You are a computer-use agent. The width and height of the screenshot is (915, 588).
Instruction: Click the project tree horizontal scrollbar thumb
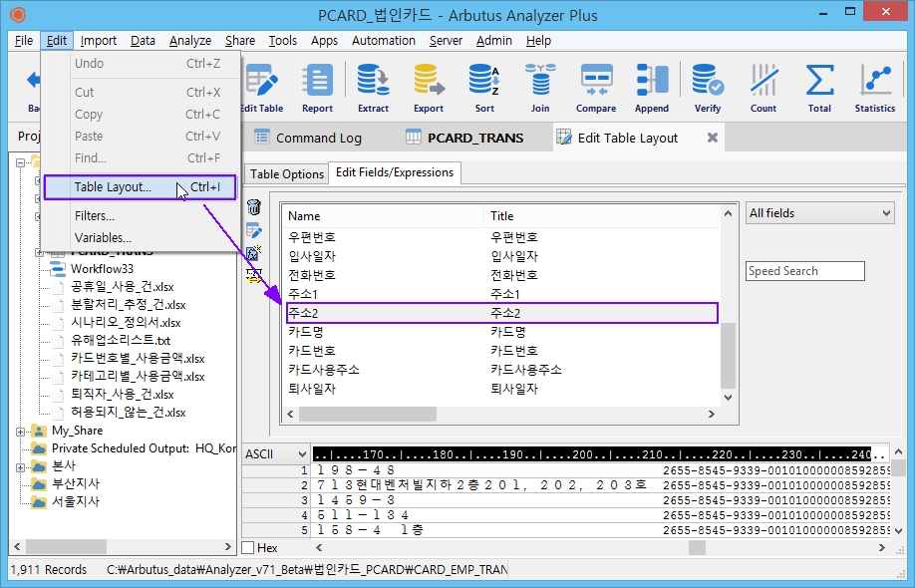[x=66, y=546]
